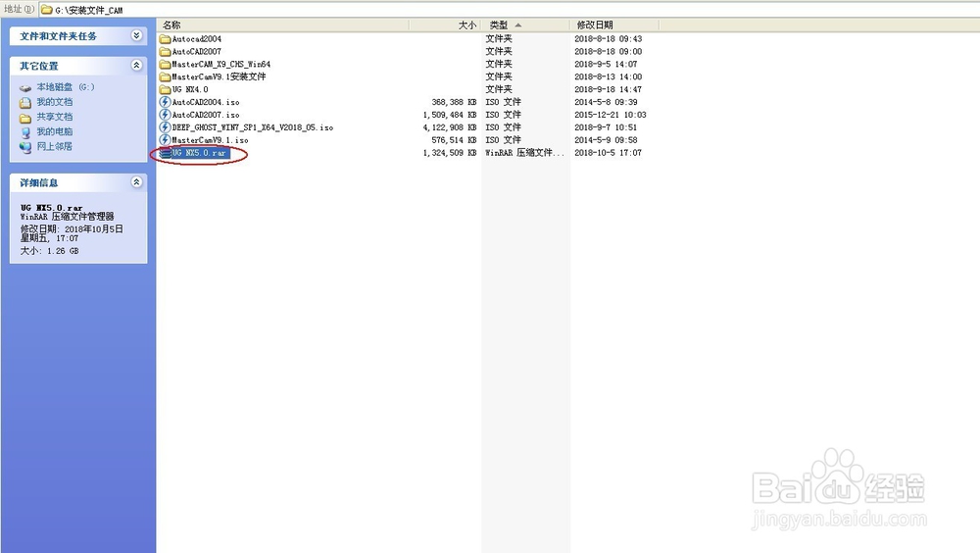Select the AutoCAD2004.iso file name
This screenshot has height=553, width=980.
point(206,102)
